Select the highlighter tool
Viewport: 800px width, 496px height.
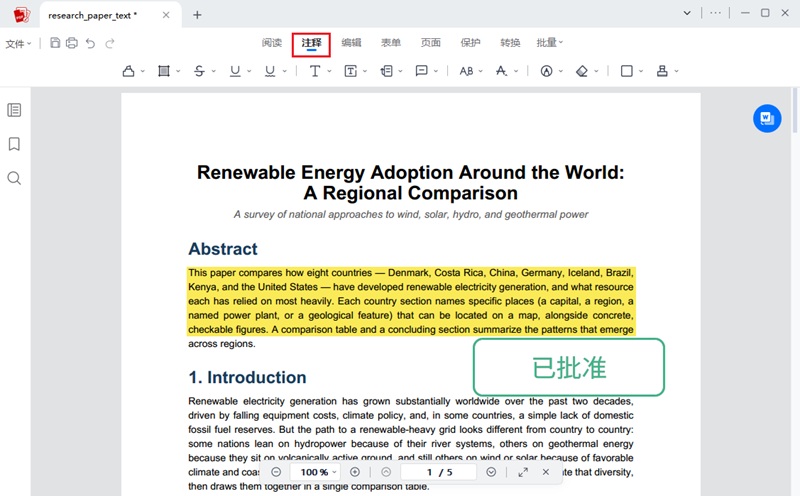pos(129,71)
